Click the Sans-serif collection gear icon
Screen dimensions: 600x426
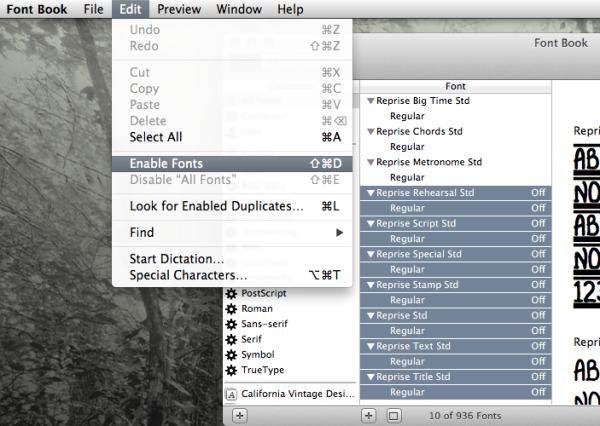(x=231, y=324)
